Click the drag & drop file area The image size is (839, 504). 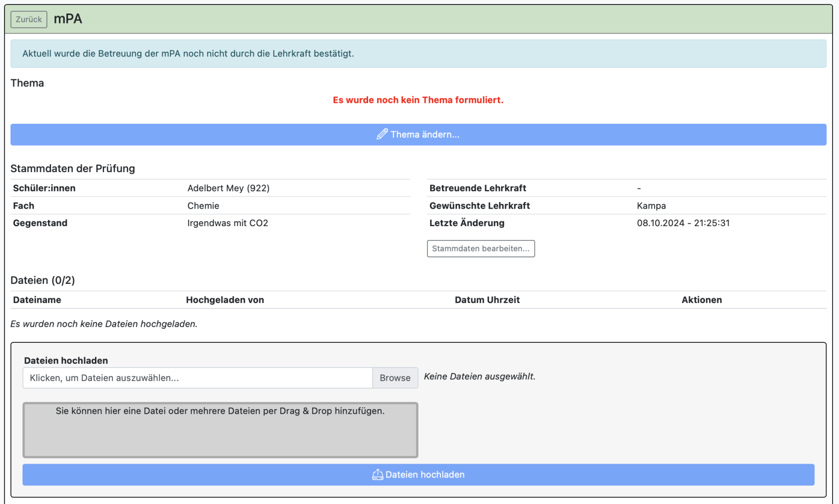click(x=220, y=430)
